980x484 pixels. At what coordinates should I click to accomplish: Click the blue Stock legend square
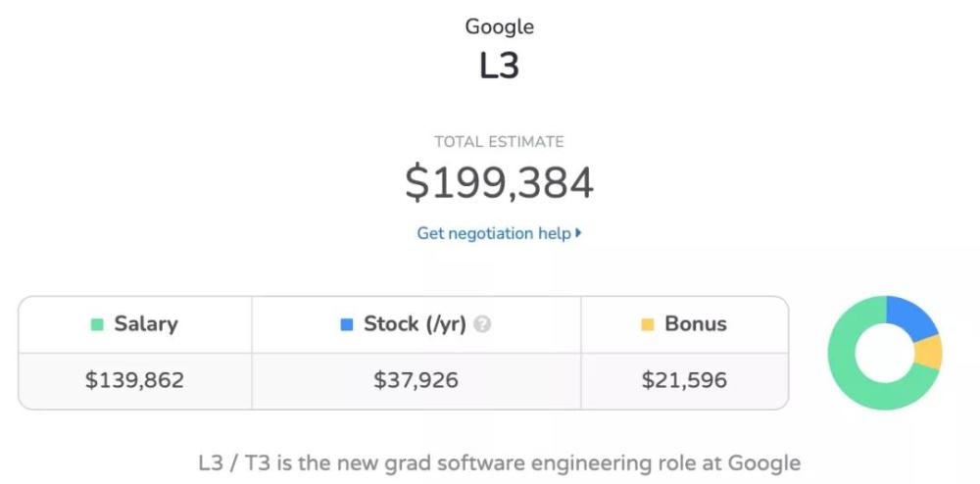point(347,324)
